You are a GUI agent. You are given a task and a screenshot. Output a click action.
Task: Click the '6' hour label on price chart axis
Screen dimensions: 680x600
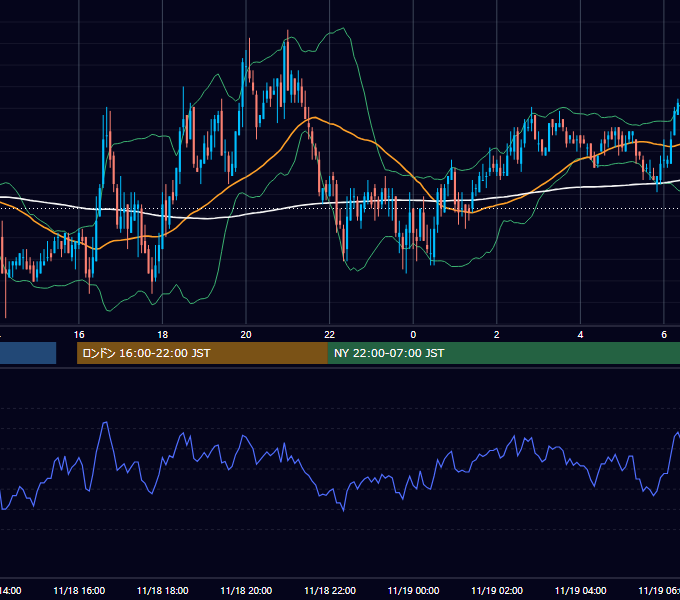tap(664, 335)
